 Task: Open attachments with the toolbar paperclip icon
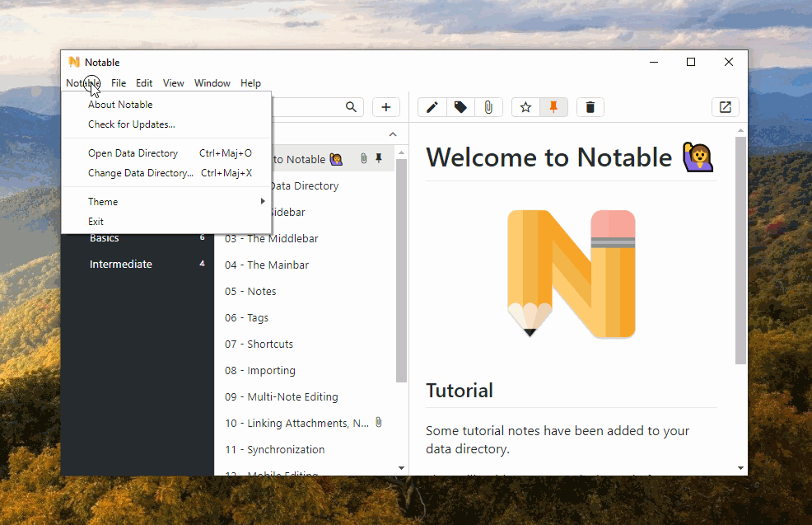coord(488,107)
